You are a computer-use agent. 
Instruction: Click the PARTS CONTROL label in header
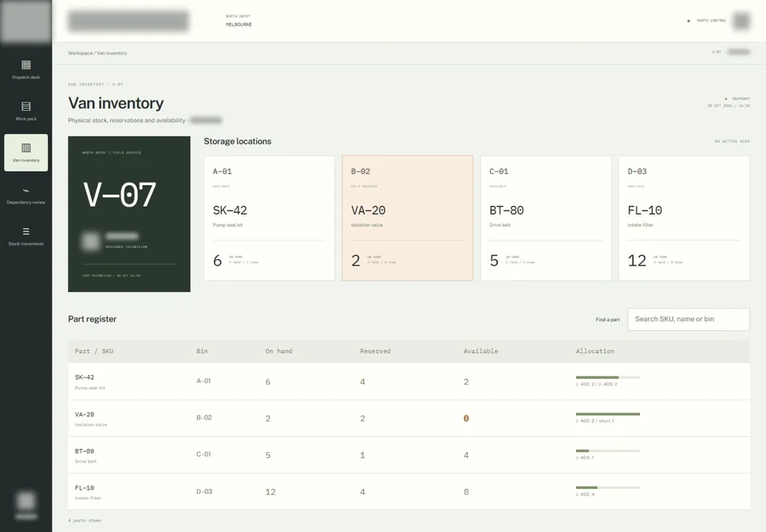pos(711,21)
